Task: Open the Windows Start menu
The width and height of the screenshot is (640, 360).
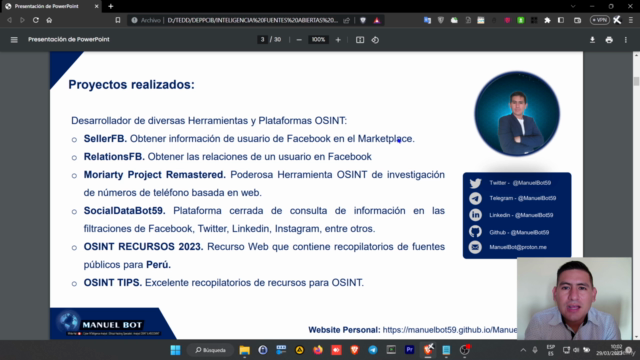Action: click(x=176, y=350)
